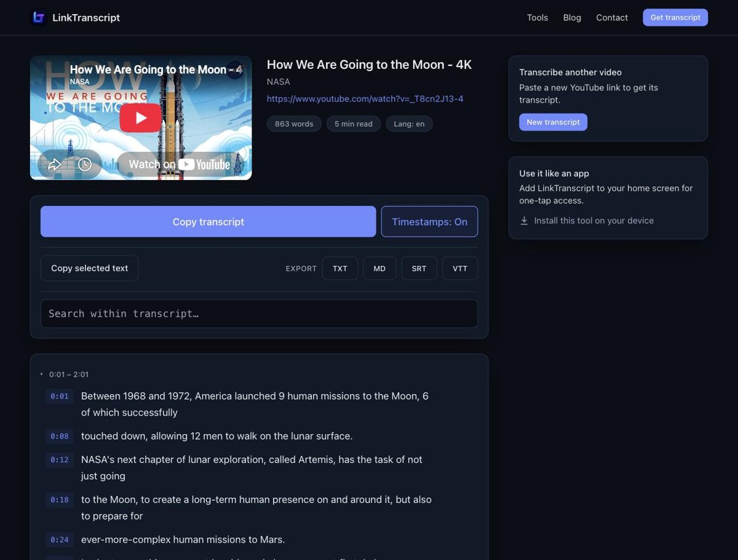This screenshot has width=738, height=560.
Task: Click the LinkTranscript brand name
Action: (x=86, y=17)
